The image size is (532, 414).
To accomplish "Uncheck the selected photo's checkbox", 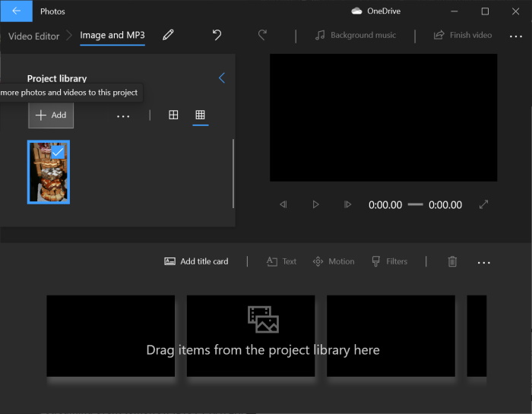I will (58, 152).
